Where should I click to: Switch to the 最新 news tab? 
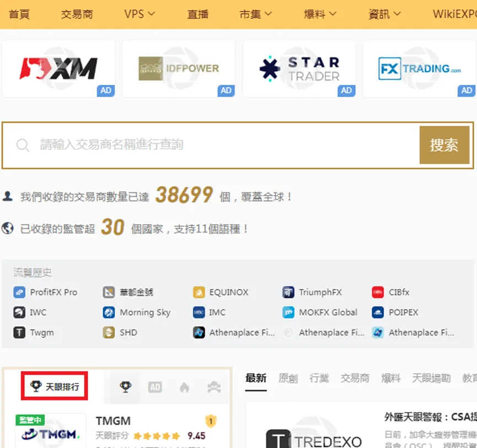256,378
